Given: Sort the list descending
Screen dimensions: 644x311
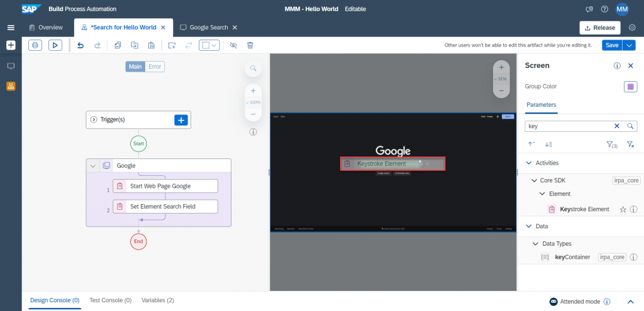Looking at the screenshot, I should click(x=548, y=144).
